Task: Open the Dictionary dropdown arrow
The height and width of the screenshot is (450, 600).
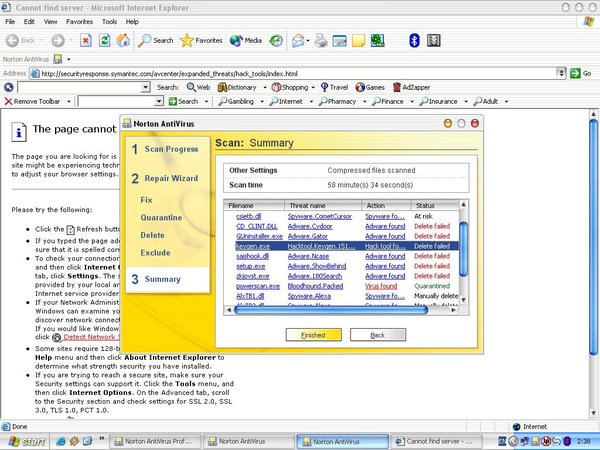Action: [x=265, y=87]
